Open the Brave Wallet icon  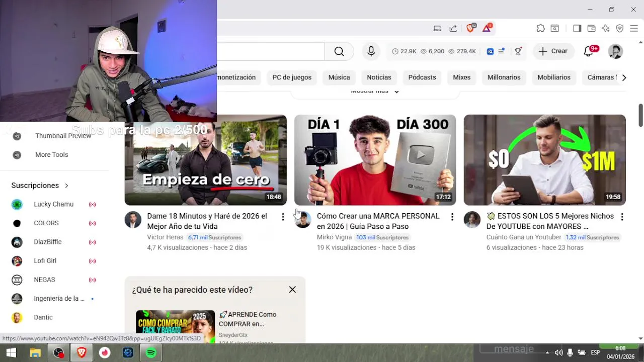coord(591,29)
